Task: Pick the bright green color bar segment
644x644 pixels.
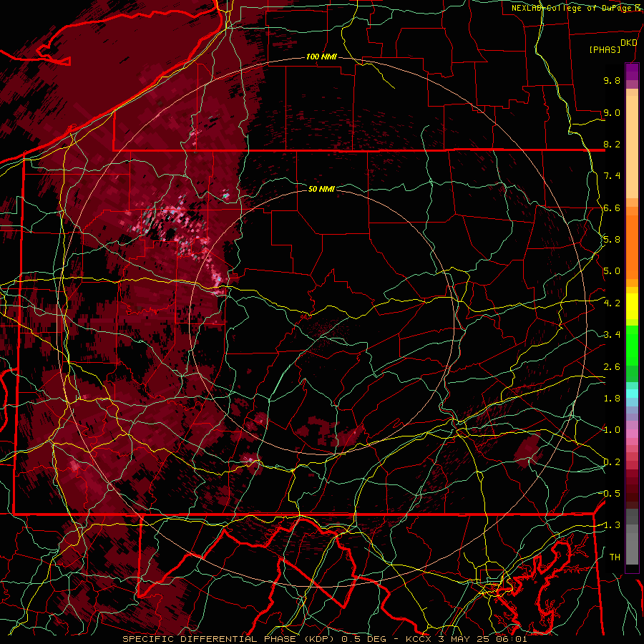Action: [632, 345]
